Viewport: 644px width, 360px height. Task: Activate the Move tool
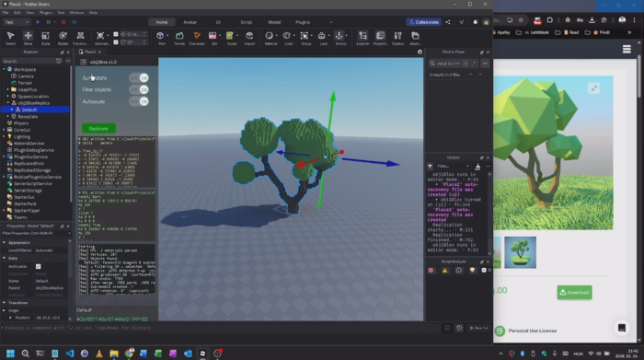[x=28, y=38]
